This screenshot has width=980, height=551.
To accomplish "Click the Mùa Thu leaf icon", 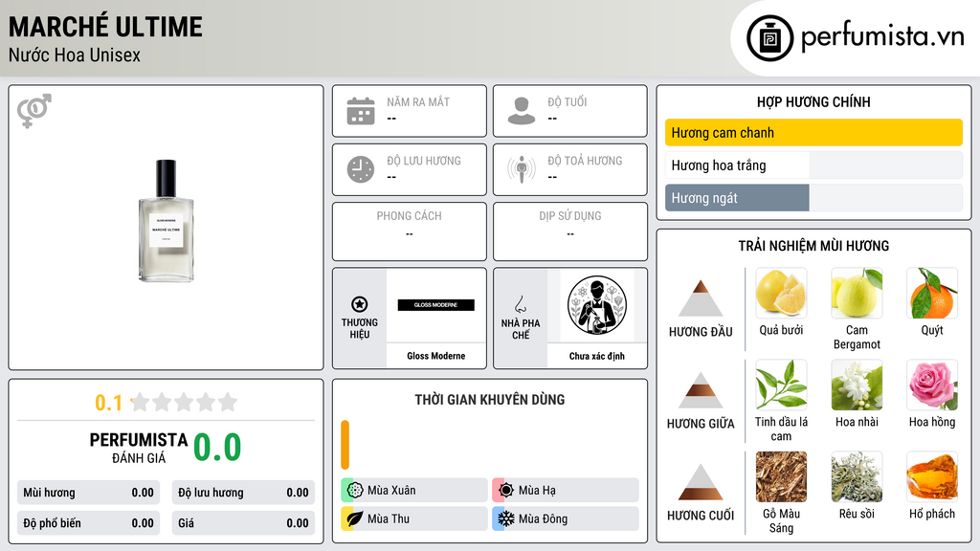I will tap(355, 518).
